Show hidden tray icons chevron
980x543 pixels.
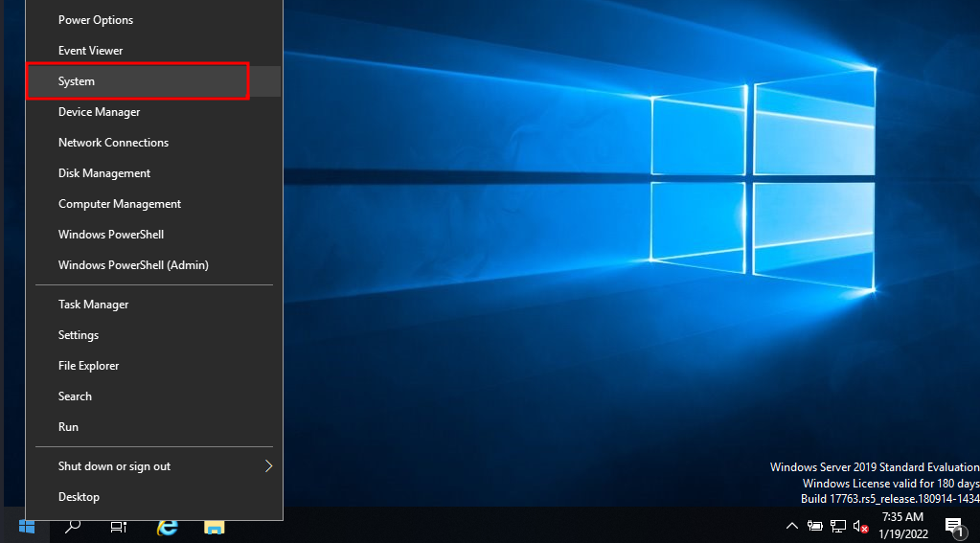click(792, 526)
